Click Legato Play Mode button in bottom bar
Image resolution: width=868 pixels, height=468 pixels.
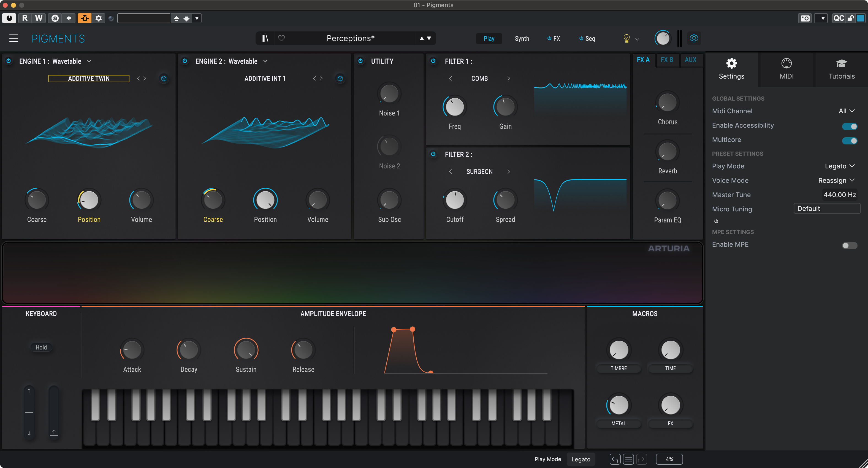(581, 459)
